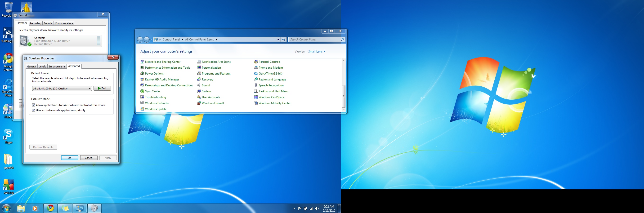The width and height of the screenshot is (644, 213).
Task: Switch to Recording tab in Sound window
Action: (x=35, y=23)
